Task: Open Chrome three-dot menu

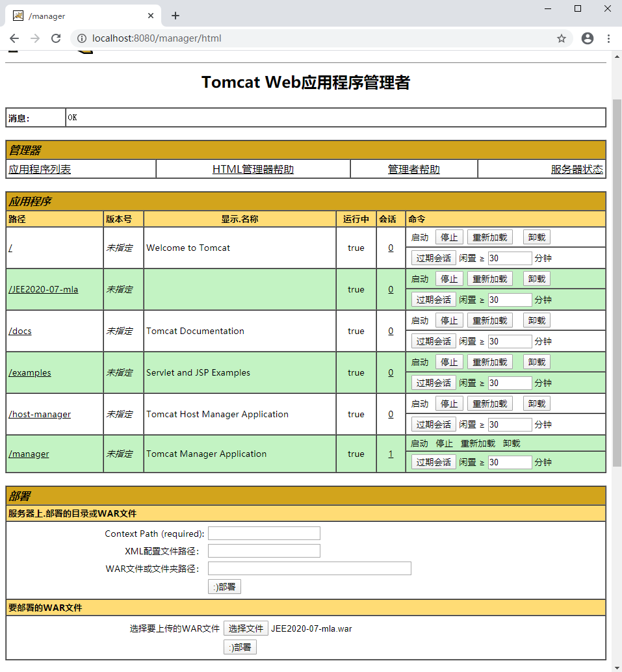Action: (608, 38)
